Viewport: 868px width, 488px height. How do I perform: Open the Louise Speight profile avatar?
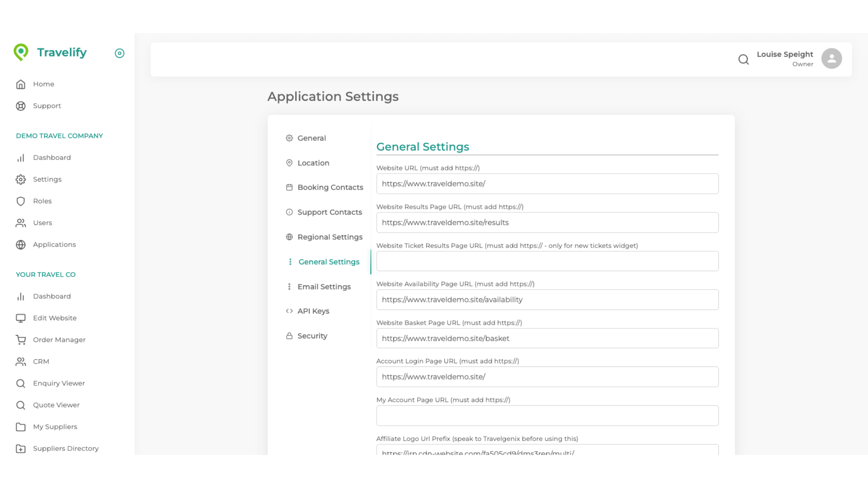click(831, 58)
